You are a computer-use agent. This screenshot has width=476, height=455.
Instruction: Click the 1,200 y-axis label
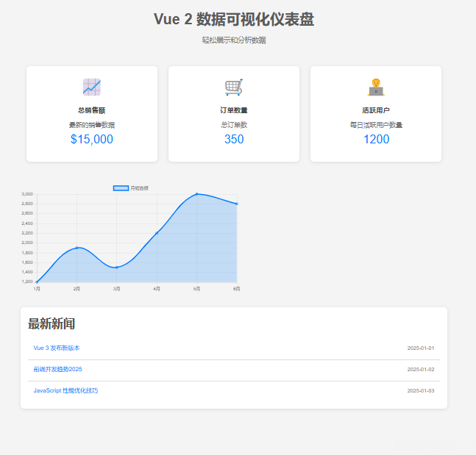pyautogui.click(x=27, y=282)
